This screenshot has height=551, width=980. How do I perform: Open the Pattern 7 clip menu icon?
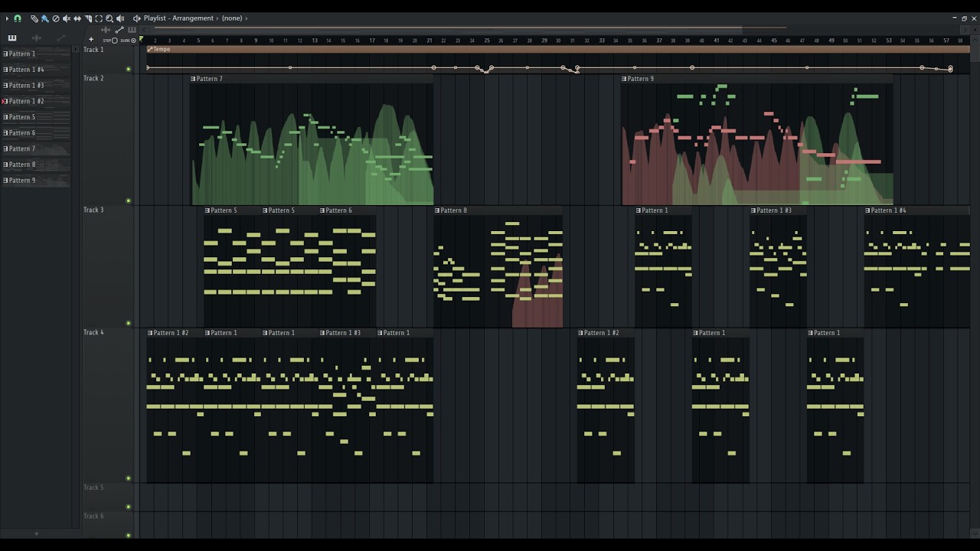pos(194,79)
